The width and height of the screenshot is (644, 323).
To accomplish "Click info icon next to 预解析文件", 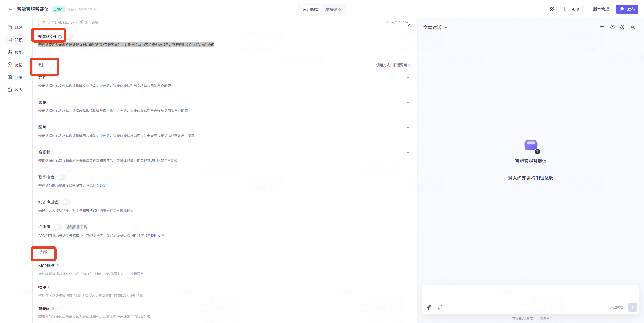I will pyautogui.click(x=60, y=37).
